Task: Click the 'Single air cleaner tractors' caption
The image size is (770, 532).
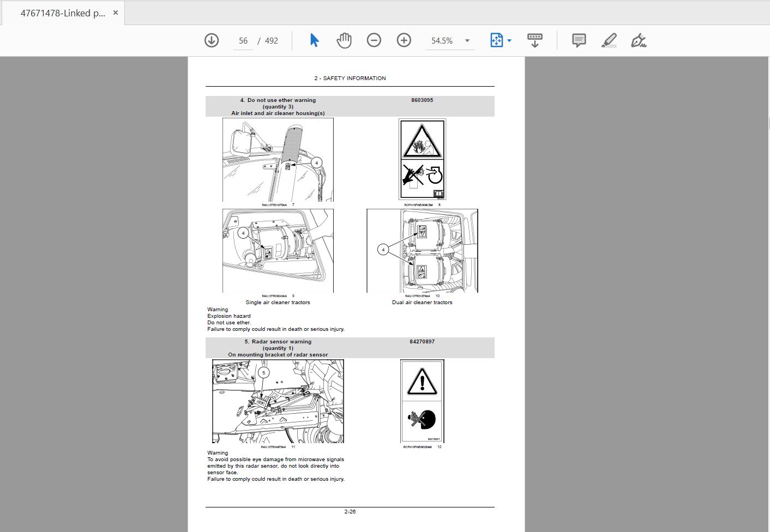Action: (278, 303)
